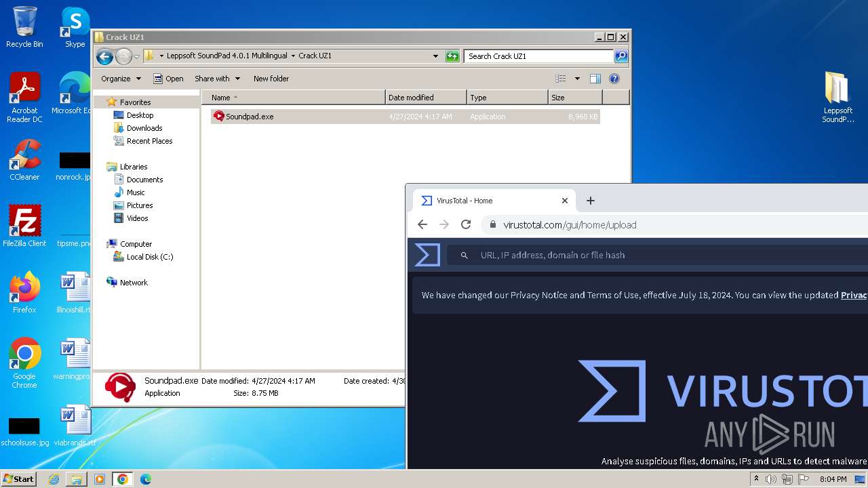Viewport: 868px width, 488px height.
Task: Close the VirusTotal - Home tab
Action: (564, 201)
